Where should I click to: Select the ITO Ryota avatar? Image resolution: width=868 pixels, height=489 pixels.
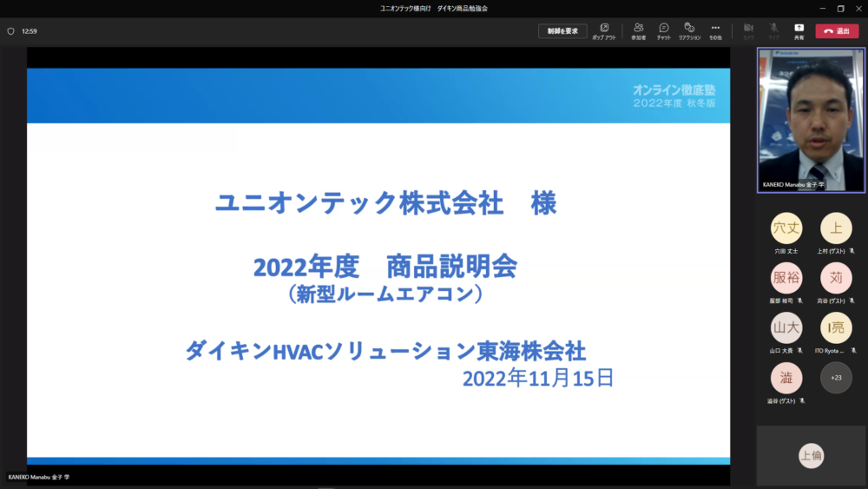[836, 327]
